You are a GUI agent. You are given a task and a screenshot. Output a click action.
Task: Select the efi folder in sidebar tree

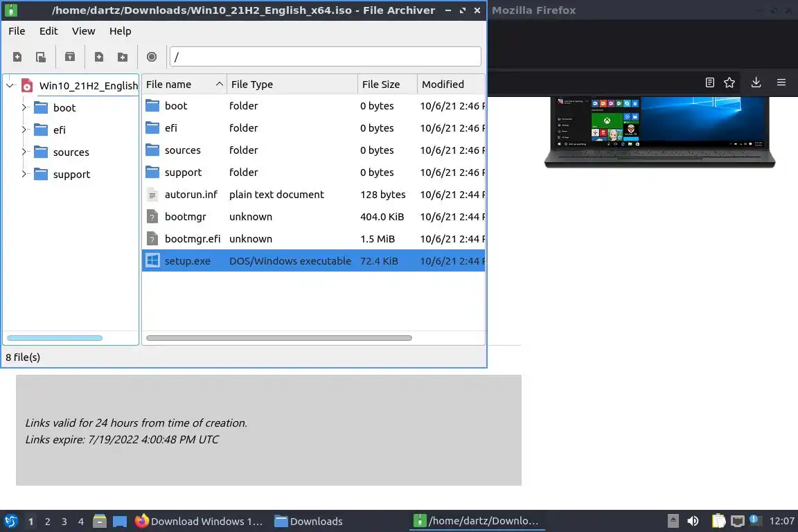49,130
